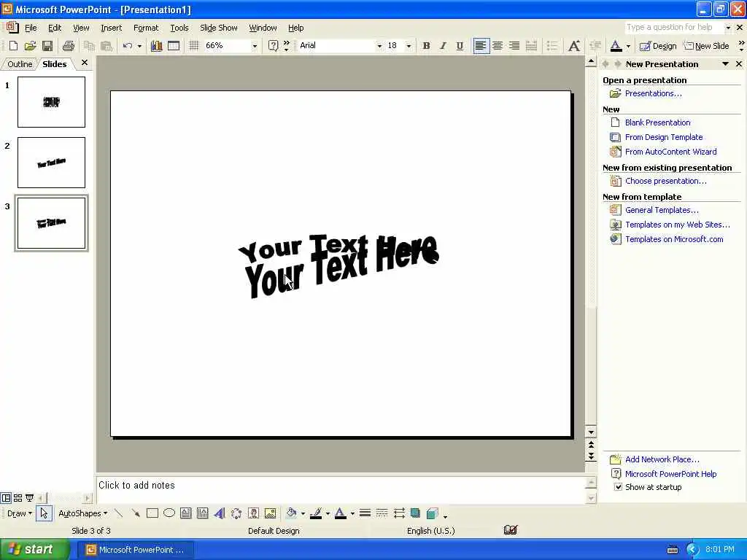Toggle Center alignment
This screenshot has width=747, height=560.
[498, 46]
